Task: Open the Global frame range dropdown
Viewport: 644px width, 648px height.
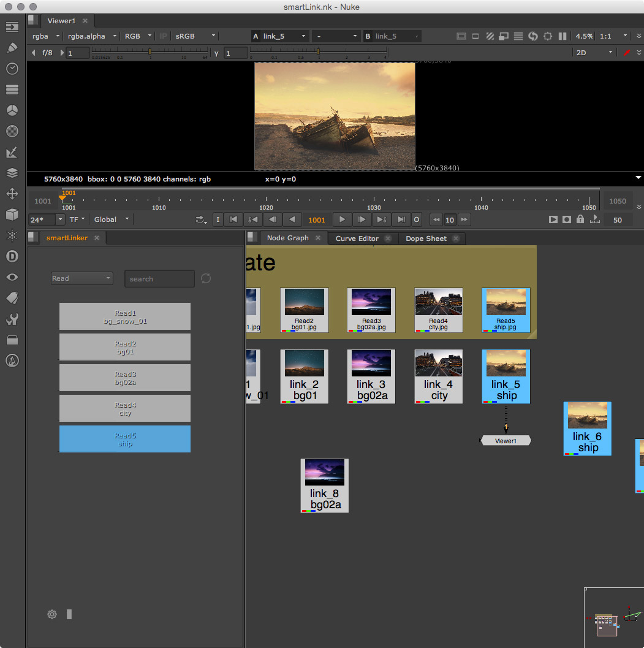Action: click(x=112, y=219)
